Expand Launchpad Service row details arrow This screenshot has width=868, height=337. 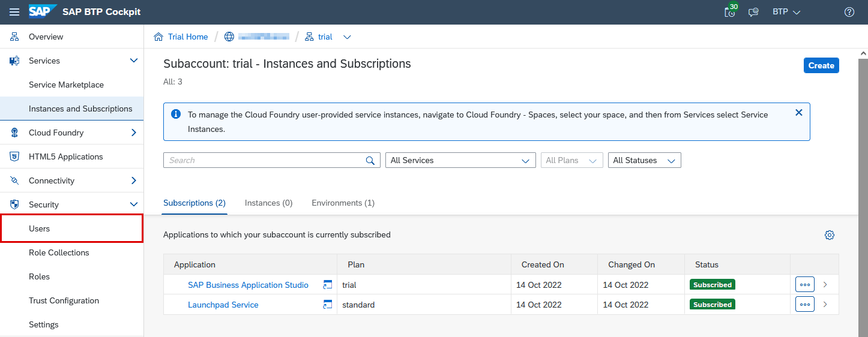825,305
